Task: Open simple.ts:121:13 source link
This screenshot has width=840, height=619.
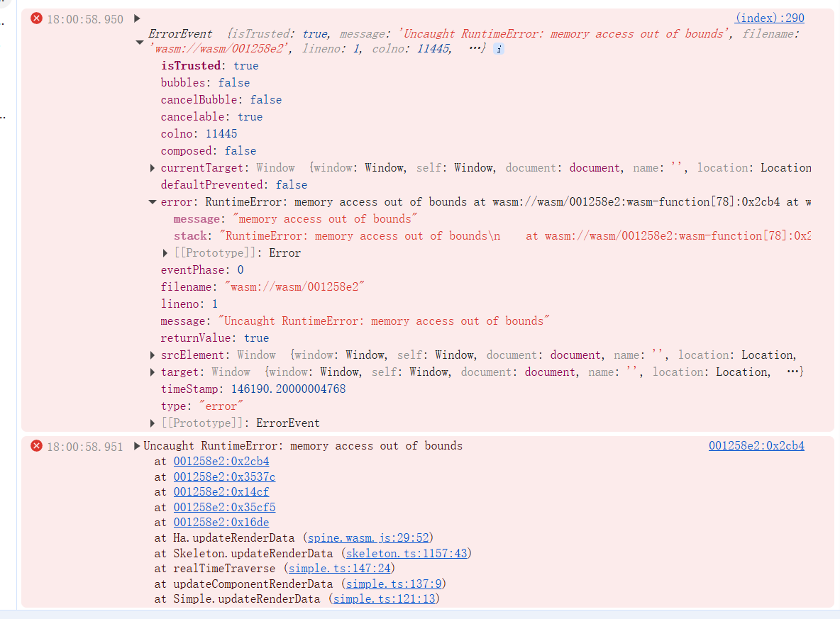Action: click(x=385, y=599)
